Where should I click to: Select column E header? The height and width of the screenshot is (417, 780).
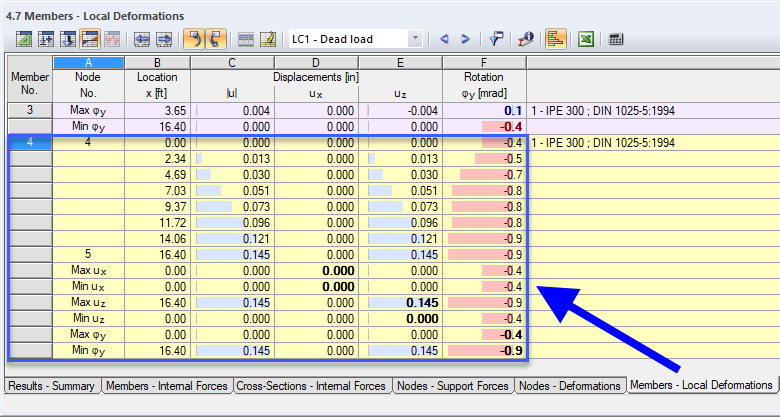pos(400,63)
